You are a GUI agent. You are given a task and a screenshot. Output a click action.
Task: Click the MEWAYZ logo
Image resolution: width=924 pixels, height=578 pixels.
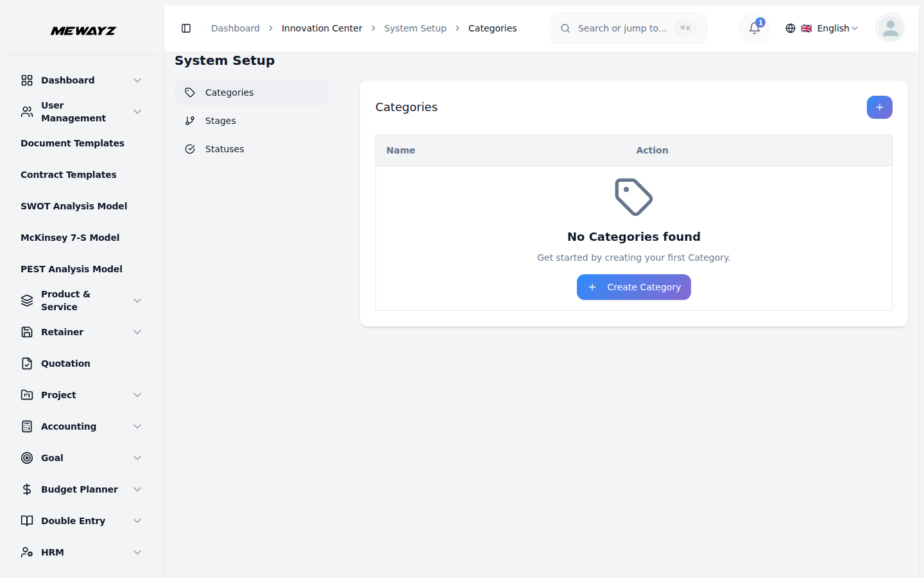tap(83, 31)
